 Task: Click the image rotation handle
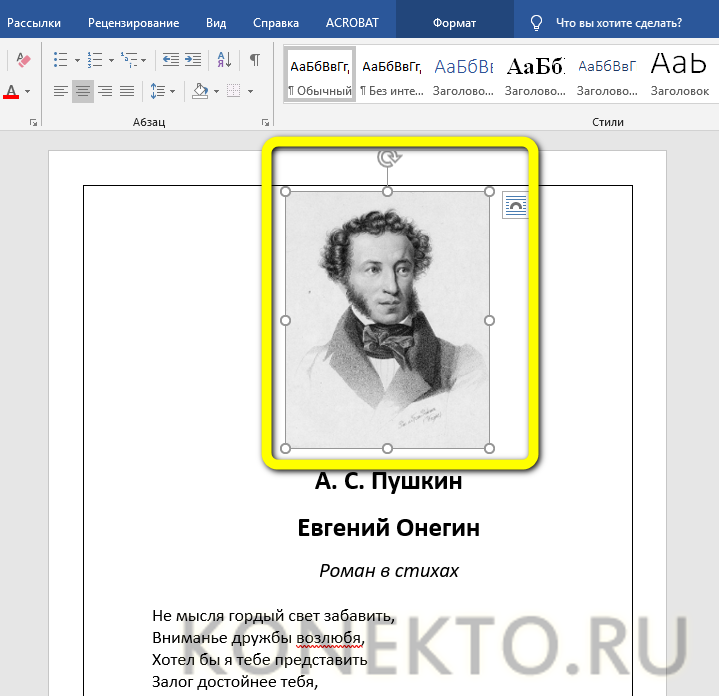(x=388, y=158)
